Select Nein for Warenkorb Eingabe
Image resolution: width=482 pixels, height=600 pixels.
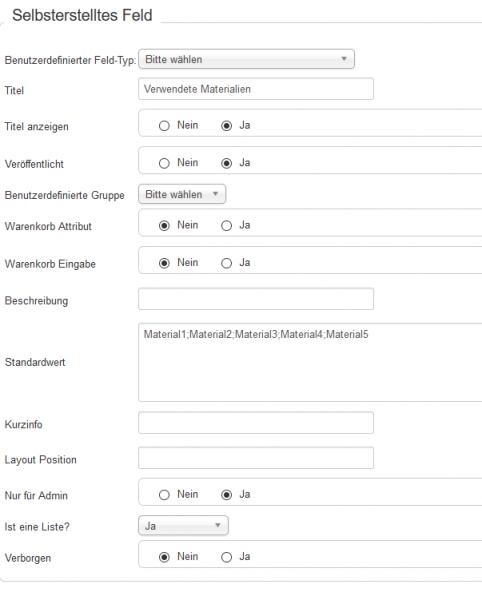tap(164, 263)
